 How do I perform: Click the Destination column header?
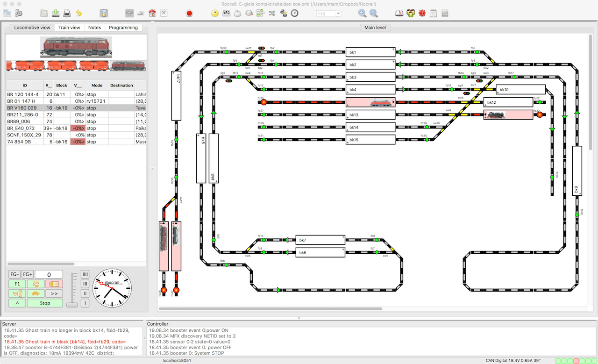pos(121,86)
